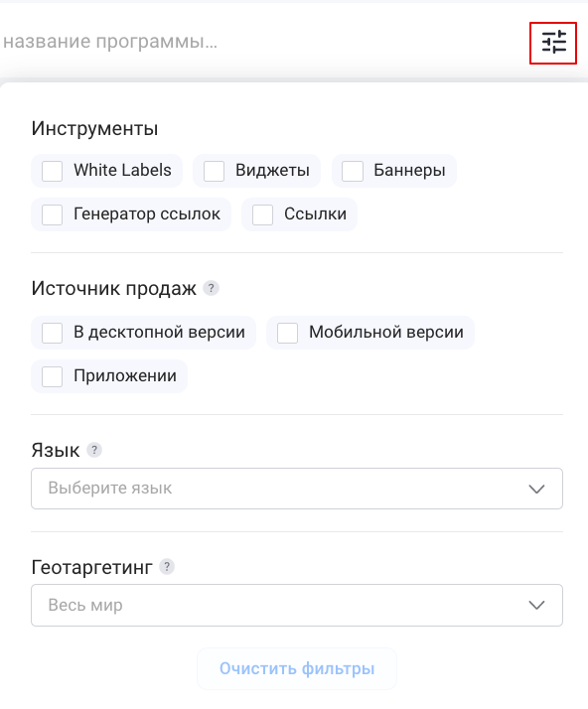Show help tooltip next to Геотаргетинг
The width and height of the screenshot is (588, 709).
point(167,567)
